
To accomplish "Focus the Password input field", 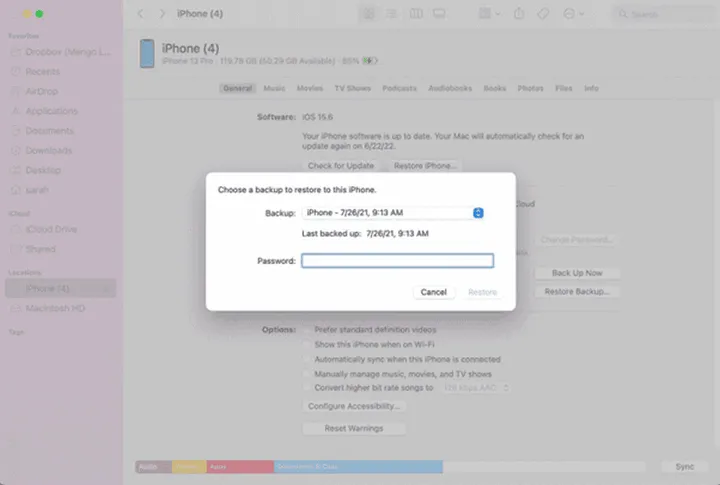I will 397,261.
